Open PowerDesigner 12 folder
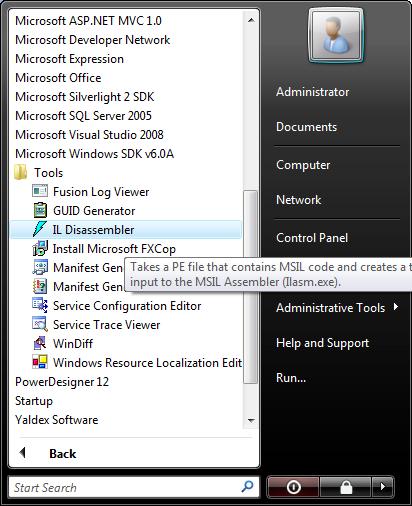 pos(62,382)
